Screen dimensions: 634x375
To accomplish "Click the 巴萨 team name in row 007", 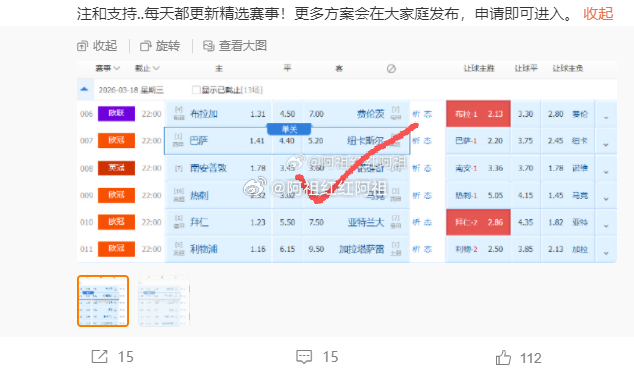I will pos(199,141).
